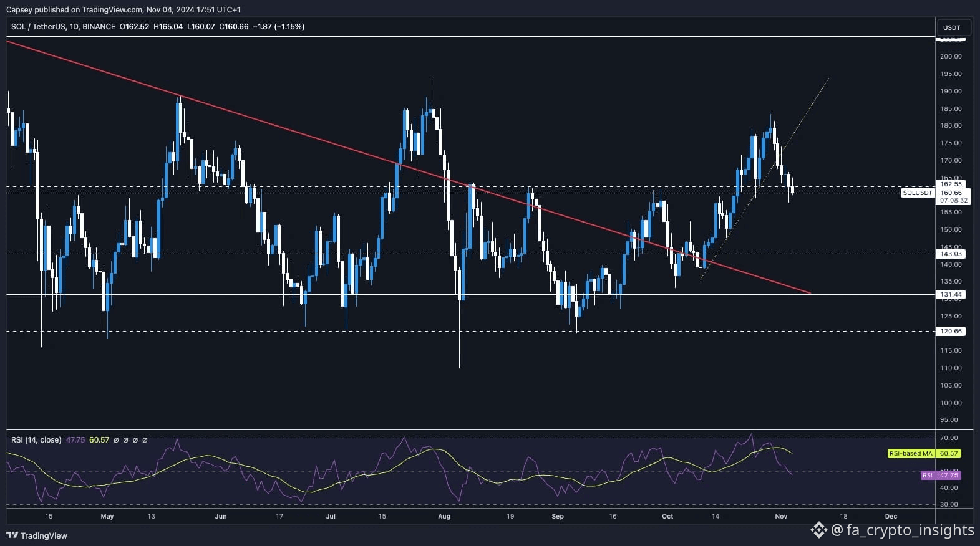Click the Oct date label
The image size is (980, 546).
pyautogui.click(x=667, y=516)
